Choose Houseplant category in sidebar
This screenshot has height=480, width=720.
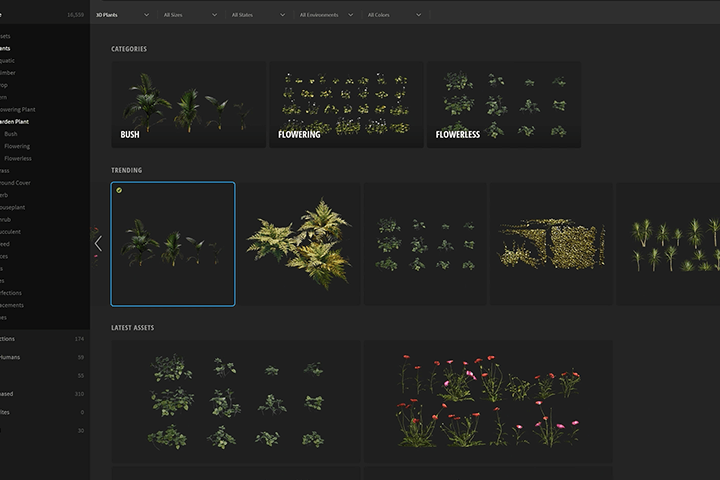click(12, 207)
